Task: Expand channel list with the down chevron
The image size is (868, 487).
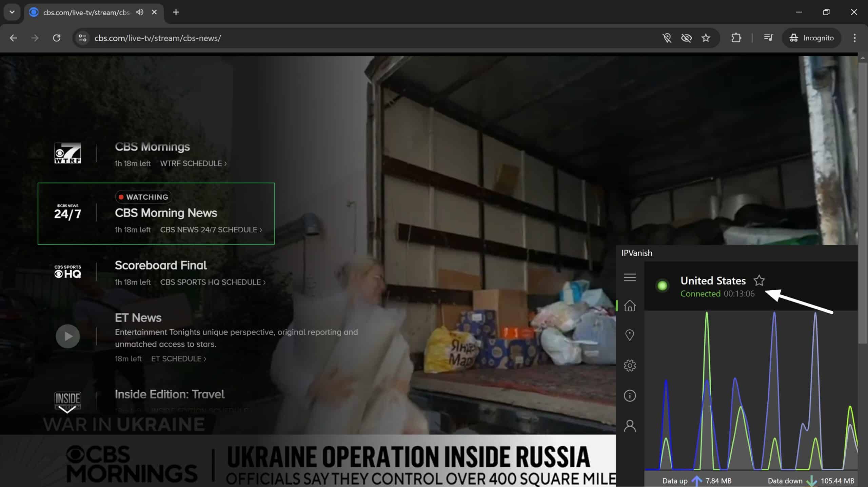Action: [67, 410]
